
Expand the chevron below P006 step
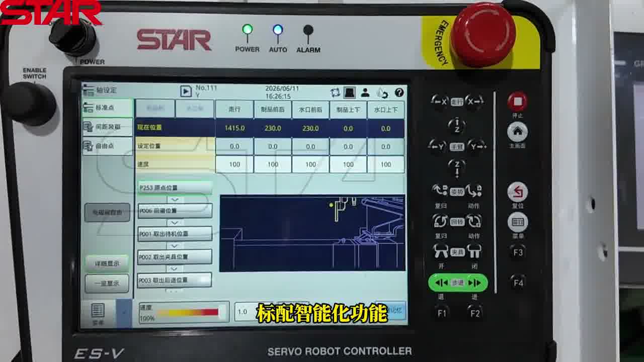click(175, 222)
